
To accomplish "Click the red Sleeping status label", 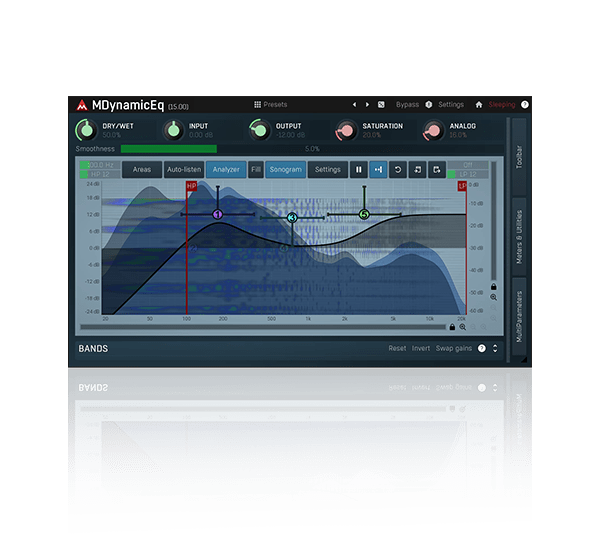I will click(x=502, y=104).
